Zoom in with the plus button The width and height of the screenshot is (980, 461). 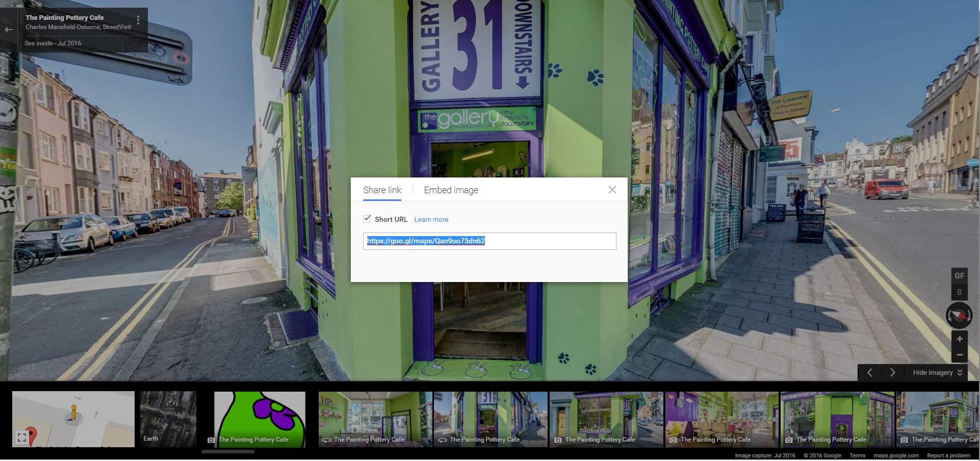960,339
